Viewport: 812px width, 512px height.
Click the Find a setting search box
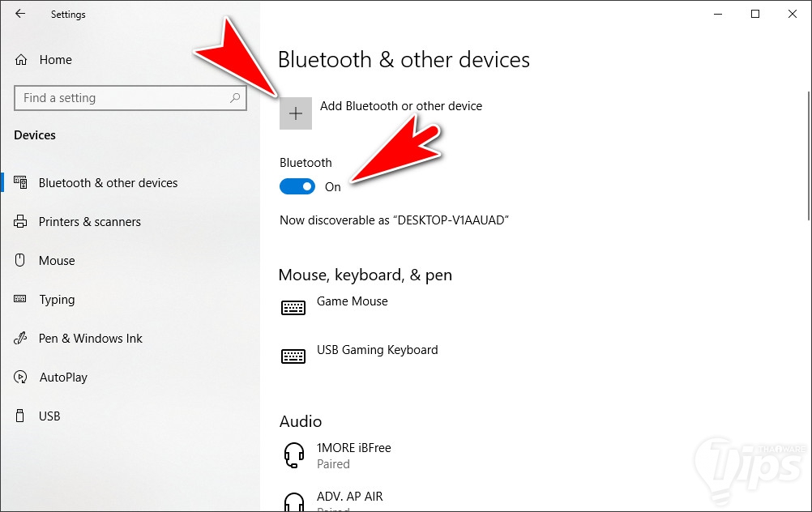(x=122, y=98)
